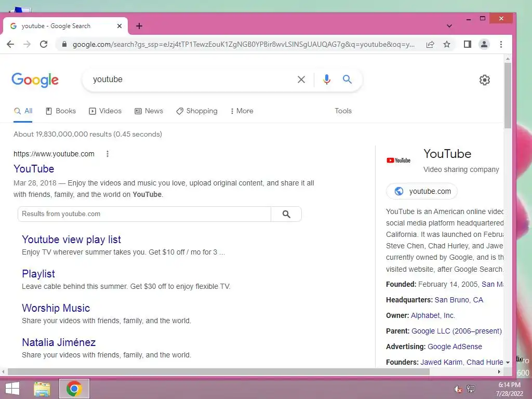The width and height of the screenshot is (532, 399).
Task: Open Chrome side panel icon
Action: (x=468, y=44)
